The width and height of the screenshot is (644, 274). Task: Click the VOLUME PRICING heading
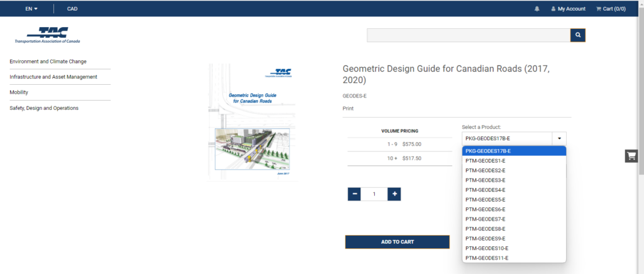399,131
